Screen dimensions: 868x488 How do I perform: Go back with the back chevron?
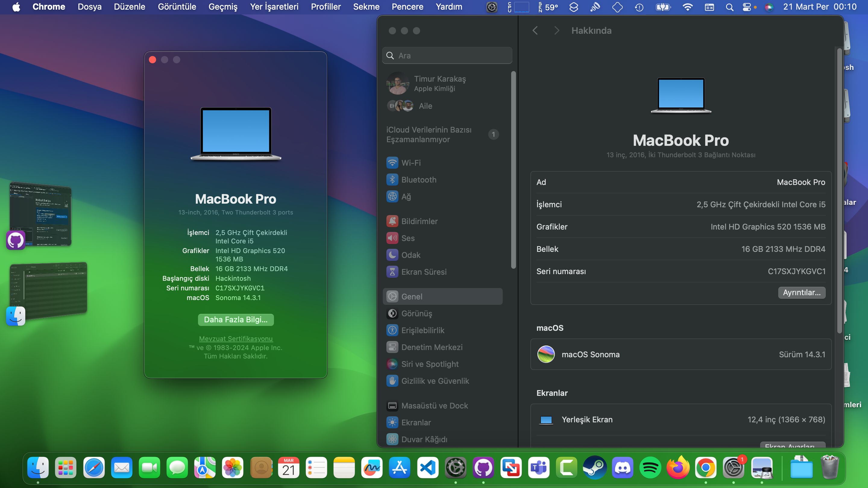point(535,31)
